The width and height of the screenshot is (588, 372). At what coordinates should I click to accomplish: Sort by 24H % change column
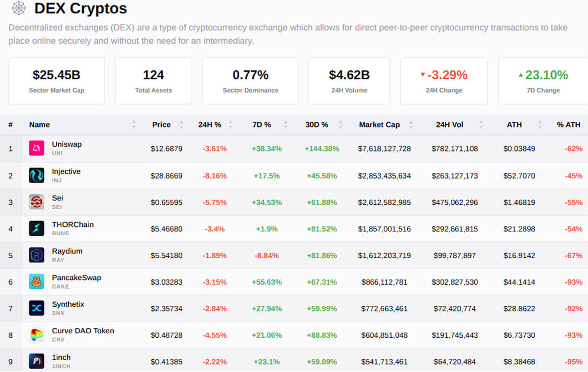pyautogui.click(x=210, y=124)
